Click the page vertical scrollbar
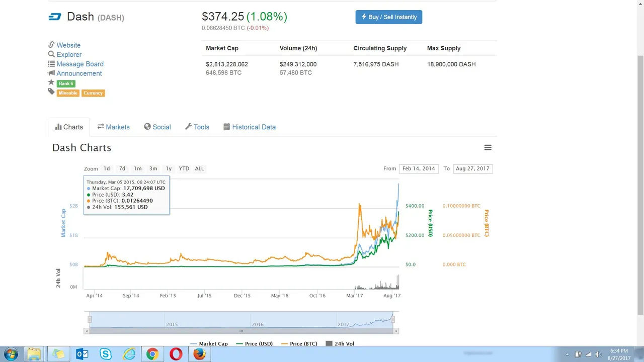This screenshot has height=362, width=644. coord(640,186)
